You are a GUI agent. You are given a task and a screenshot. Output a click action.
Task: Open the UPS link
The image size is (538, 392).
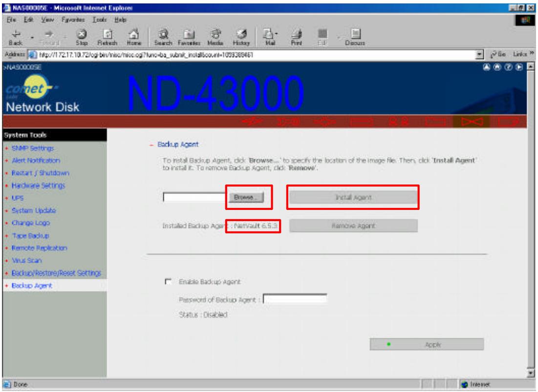coord(18,198)
